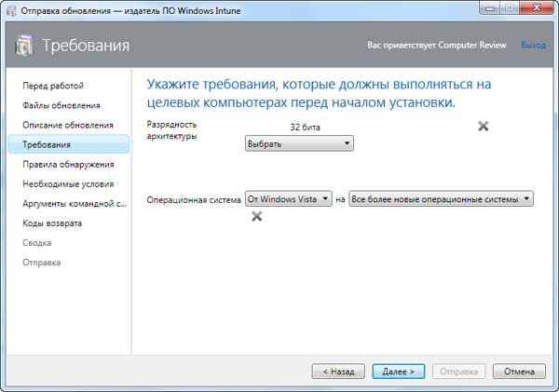Select the Сводка step
The width and height of the screenshot is (559, 392).
[37, 243]
